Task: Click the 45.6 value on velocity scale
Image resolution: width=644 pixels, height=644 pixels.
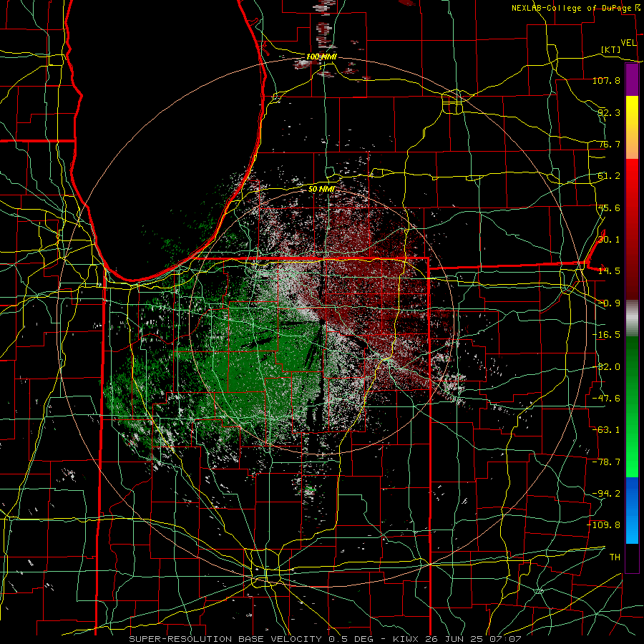Action: [609, 208]
